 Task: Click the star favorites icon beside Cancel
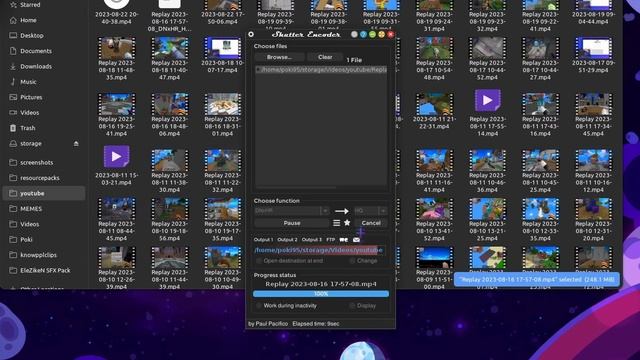tap(347, 223)
